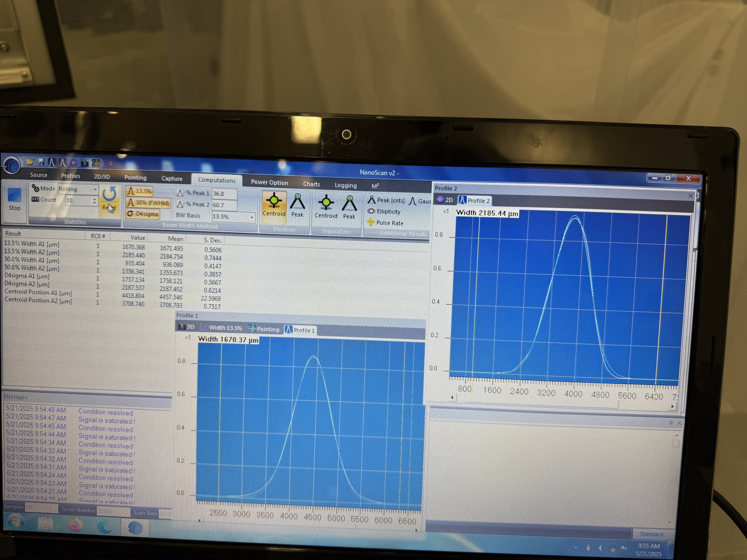Switch to the Width 13.5% tab
Screen dimensions: 747x560
(222, 327)
